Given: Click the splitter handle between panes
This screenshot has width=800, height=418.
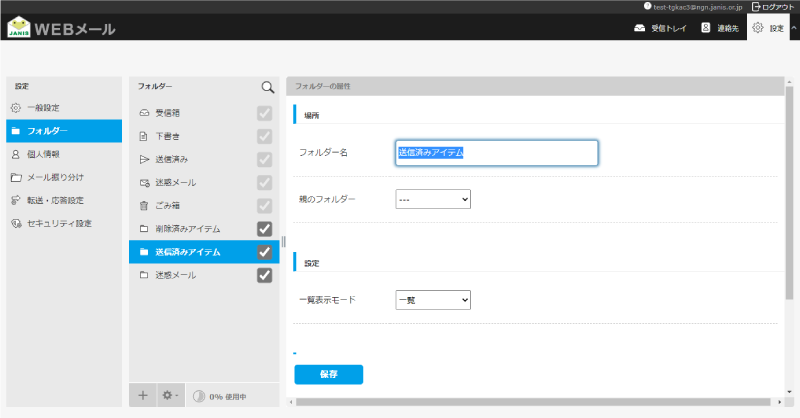Looking at the screenshot, I should pos(283,241).
